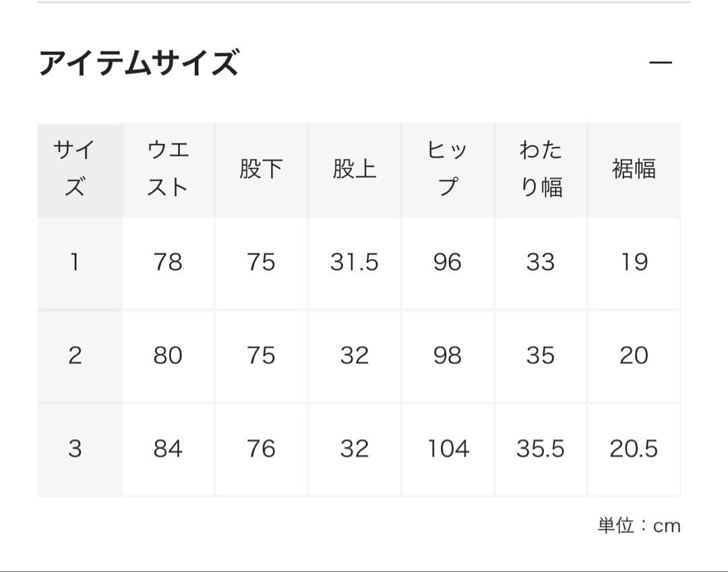This screenshot has width=728, height=572.
Task: Select the ヒップ column header
Action: pyautogui.click(x=448, y=169)
